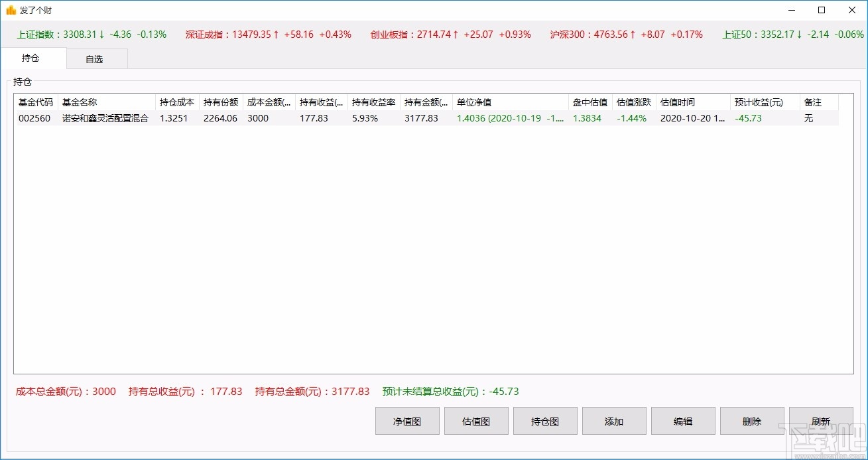Click the 发了个财 app icon in title bar
The width and height of the screenshot is (868, 460).
click(x=10, y=10)
